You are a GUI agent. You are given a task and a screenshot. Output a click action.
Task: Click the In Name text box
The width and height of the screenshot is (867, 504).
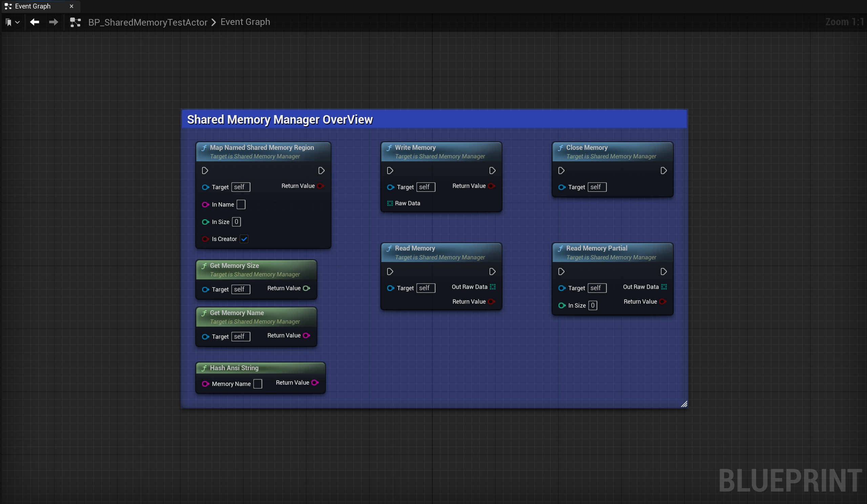click(241, 204)
